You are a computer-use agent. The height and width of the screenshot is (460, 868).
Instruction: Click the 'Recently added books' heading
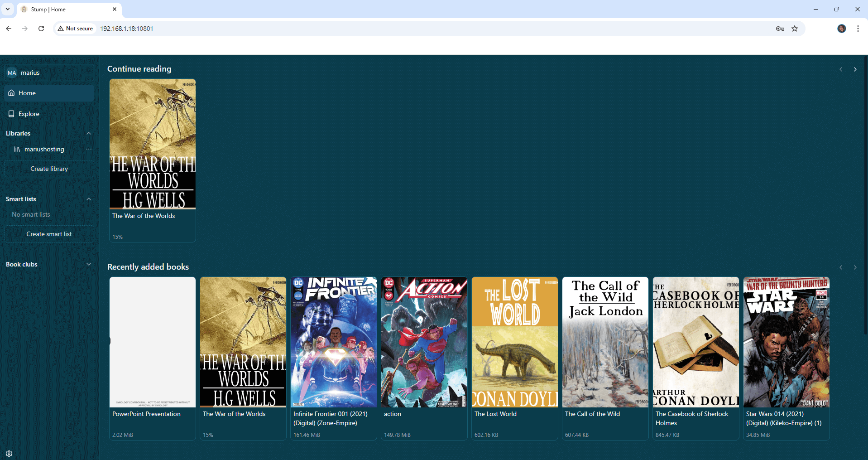pyautogui.click(x=148, y=267)
